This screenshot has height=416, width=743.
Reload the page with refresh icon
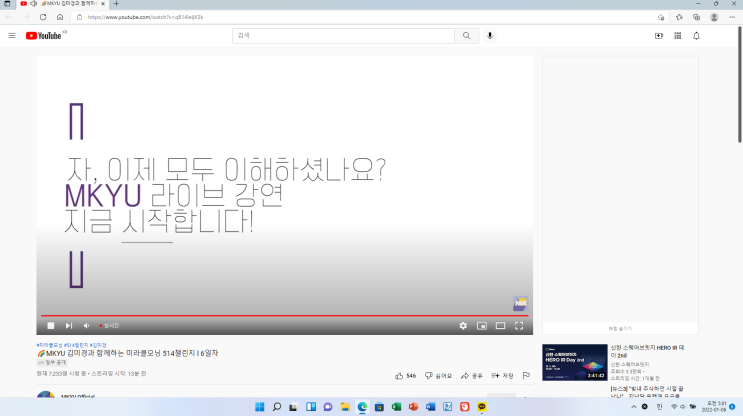(x=43, y=17)
